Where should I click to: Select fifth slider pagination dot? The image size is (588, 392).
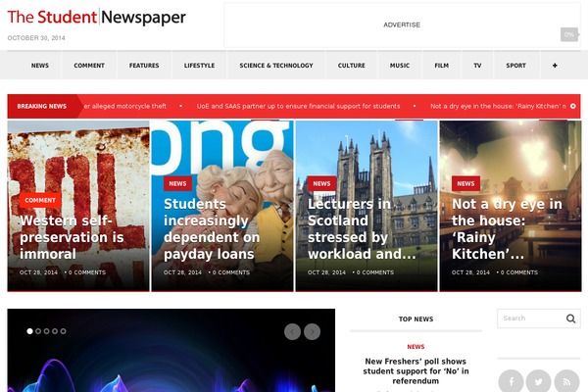(63, 331)
